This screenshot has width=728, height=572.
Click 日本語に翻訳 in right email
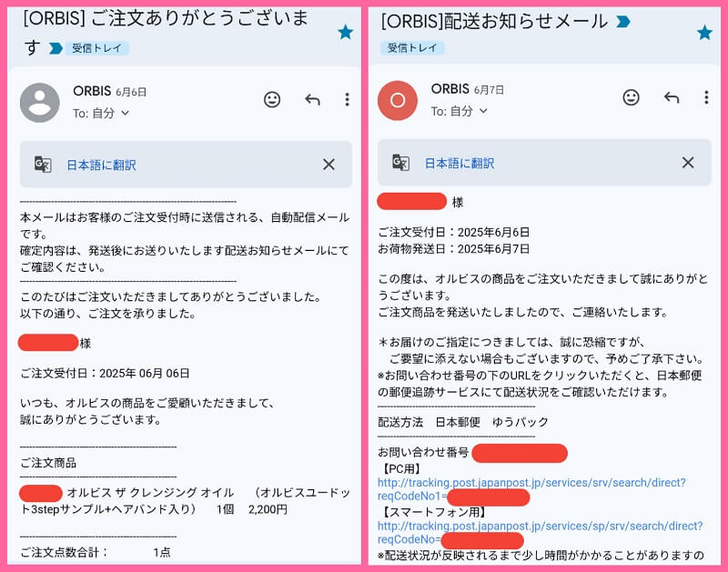[460, 164]
